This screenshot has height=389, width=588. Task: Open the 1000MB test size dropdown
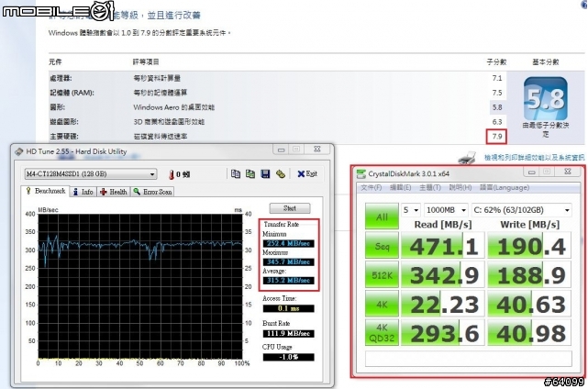click(x=446, y=210)
